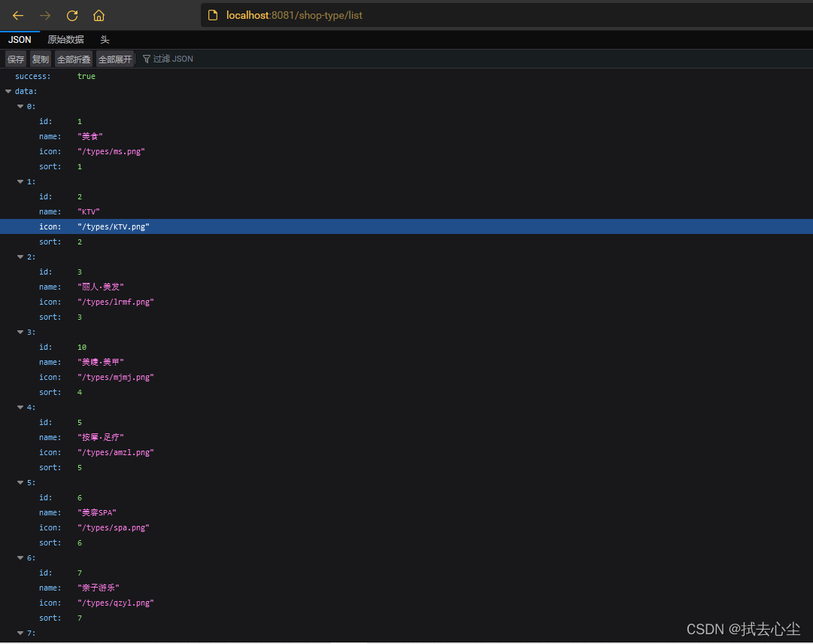Collapse array item 6
The height and width of the screenshot is (644, 813).
pyautogui.click(x=20, y=558)
